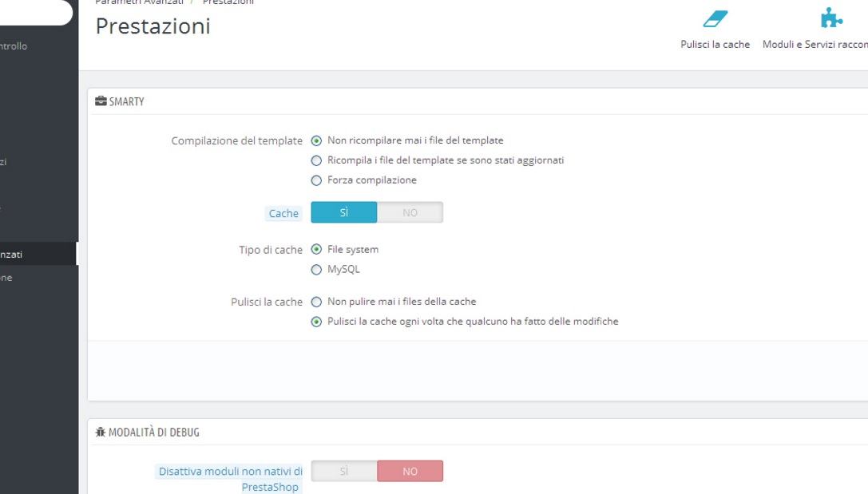Select clear cache on every modification option

(x=316, y=322)
